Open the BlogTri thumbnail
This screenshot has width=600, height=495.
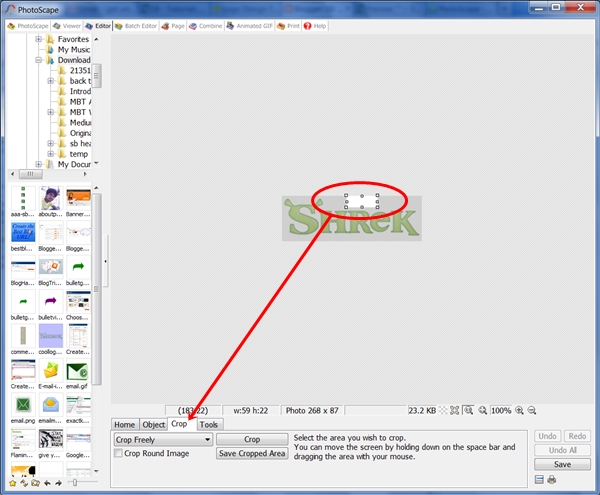51,267
